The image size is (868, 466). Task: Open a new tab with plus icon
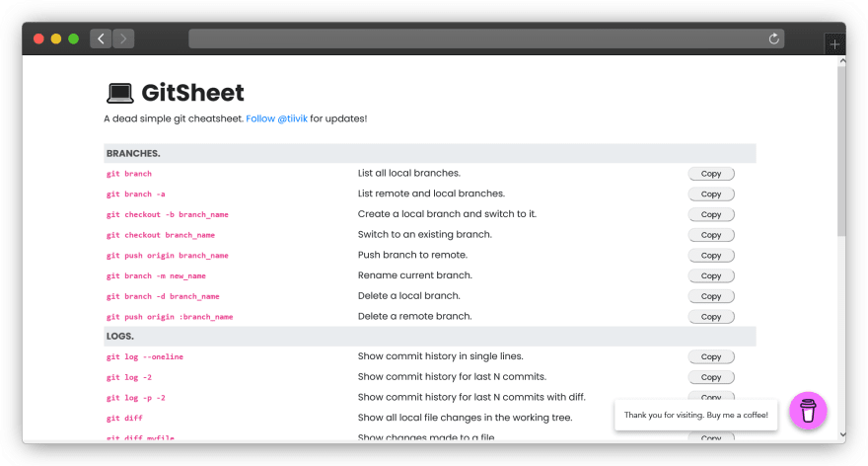pos(834,44)
